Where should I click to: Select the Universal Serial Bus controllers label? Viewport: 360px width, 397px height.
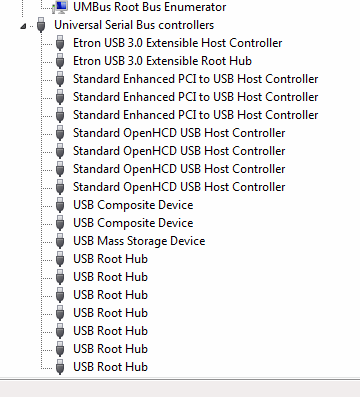coord(134,25)
